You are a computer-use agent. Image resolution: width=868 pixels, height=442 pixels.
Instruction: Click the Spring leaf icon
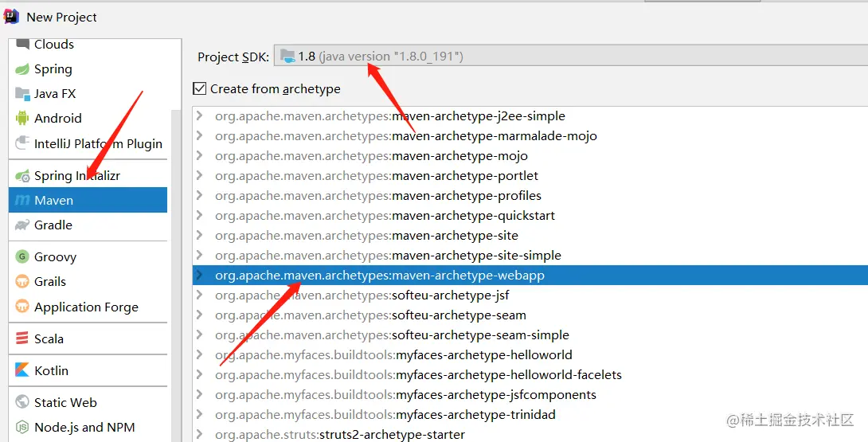[x=22, y=69]
